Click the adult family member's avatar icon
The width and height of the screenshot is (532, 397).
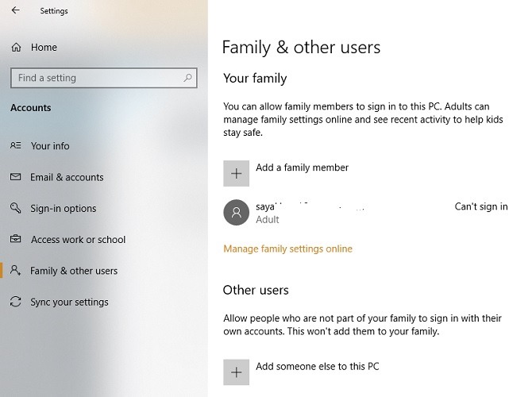coord(236,212)
